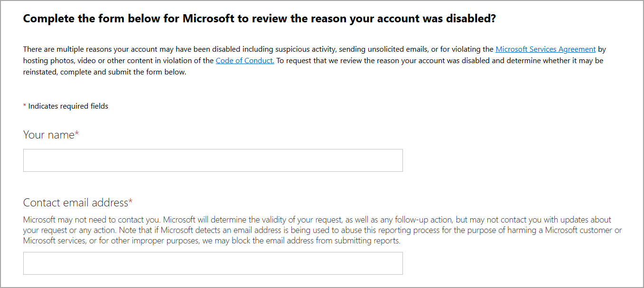Image resolution: width=644 pixels, height=288 pixels.
Task: Focus the Your name text box
Action: click(213, 160)
